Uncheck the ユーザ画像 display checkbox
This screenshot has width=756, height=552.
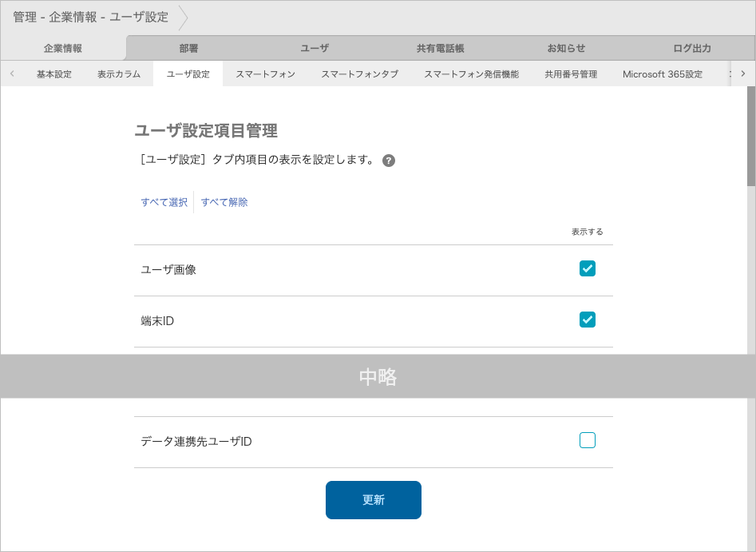(588, 268)
